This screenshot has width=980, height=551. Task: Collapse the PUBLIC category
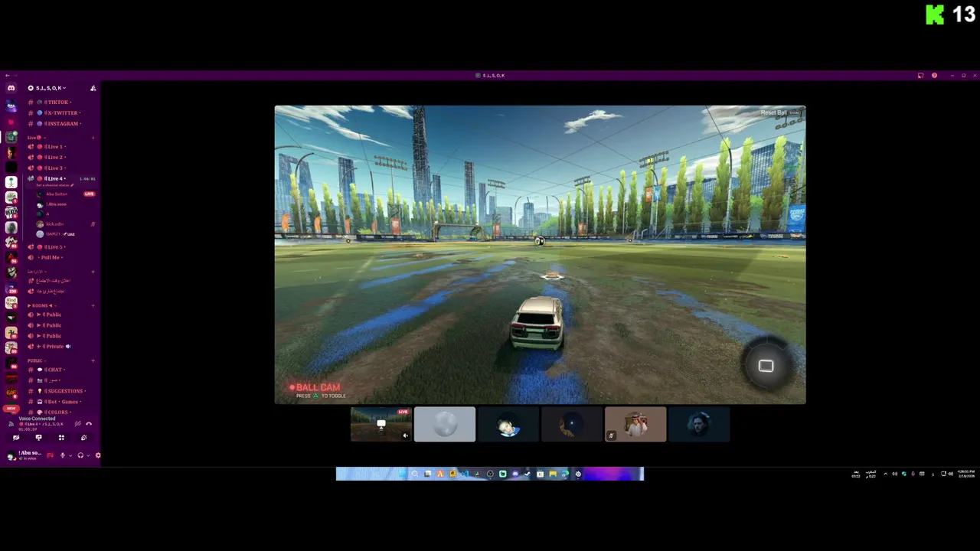tap(37, 360)
